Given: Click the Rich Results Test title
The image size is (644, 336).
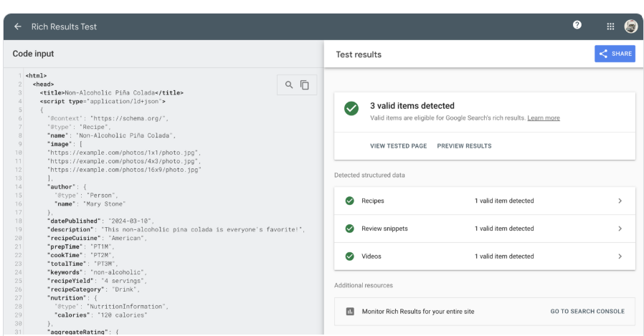Looking at the screenshot, I should tap(64, 27).
